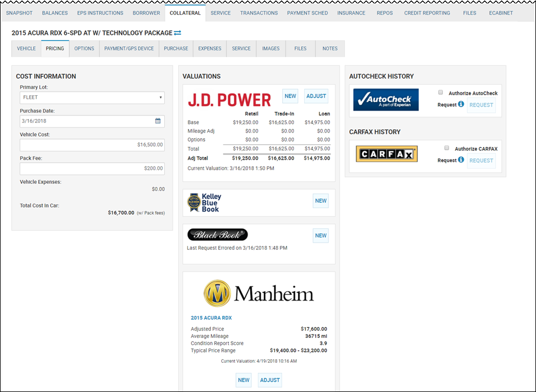This screenshot has width=536, height=392.
Task: Switch to the ECABINET tab
Action: click(x=501, y=13)
